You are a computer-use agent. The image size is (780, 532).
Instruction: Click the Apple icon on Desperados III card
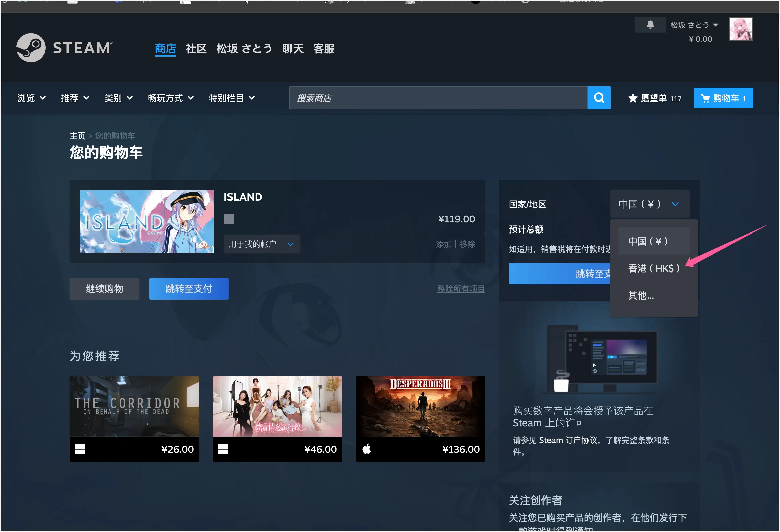(x=367, y=449)
